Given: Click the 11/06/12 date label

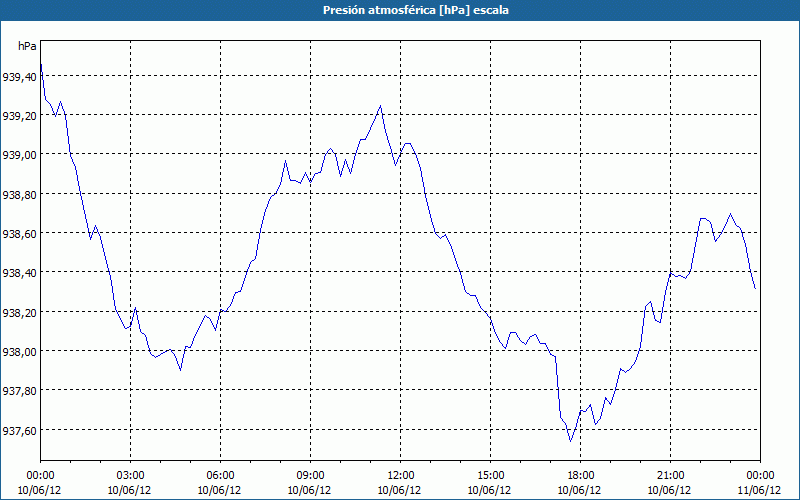Looking at the screenshot, I should (x=760, y=490).
